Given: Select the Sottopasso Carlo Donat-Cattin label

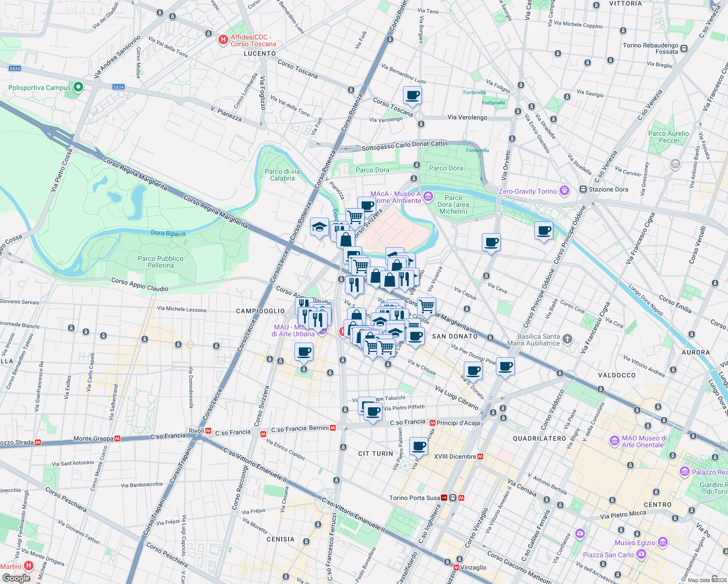Looking at the screenshot, I should [x=404, y=146].
